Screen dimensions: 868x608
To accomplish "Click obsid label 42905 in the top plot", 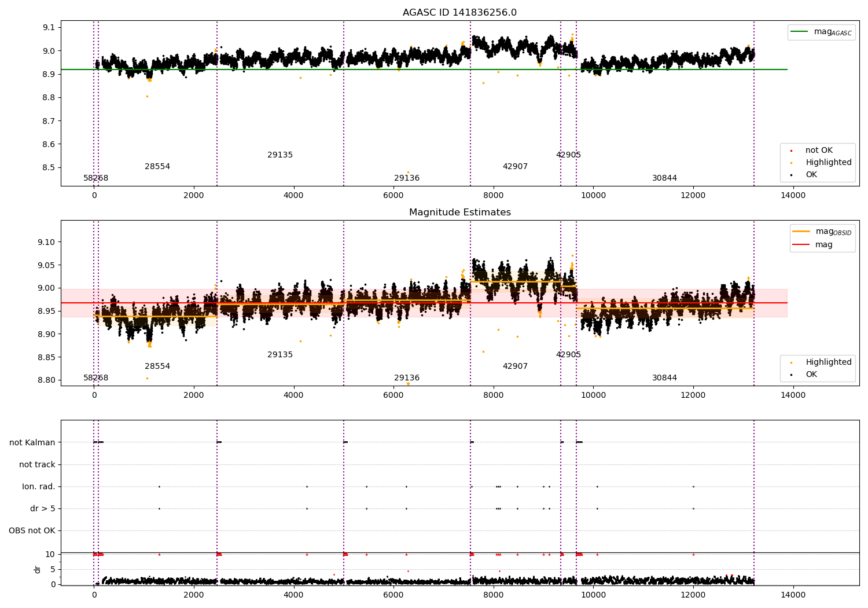I will [x=568, y=155].
